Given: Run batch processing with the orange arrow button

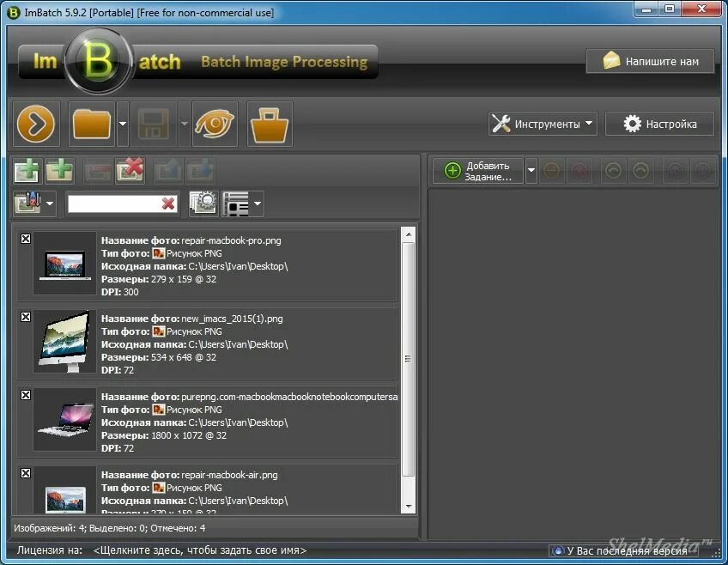Looking at the screenshot, I should (x=36, y=124).
